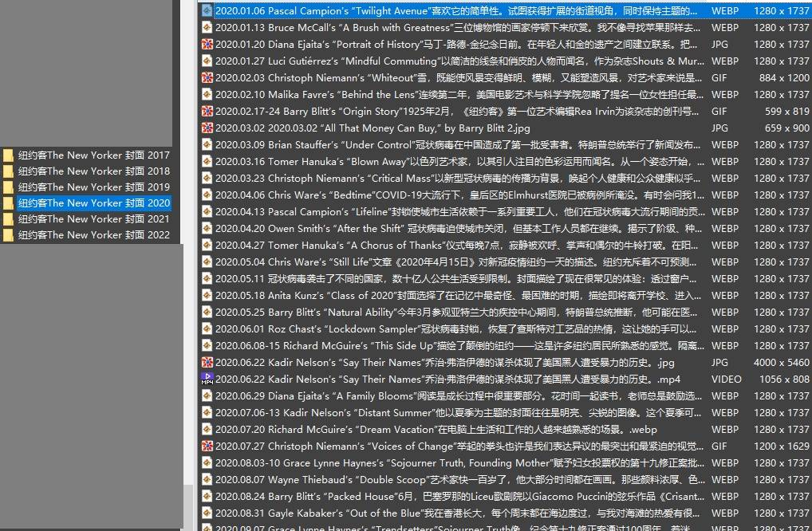Screen dimensions: 812x531
Task: Select file 2020.01.13 Bruce McCall's A Brush with Greatness
Action: click(456, 27)
